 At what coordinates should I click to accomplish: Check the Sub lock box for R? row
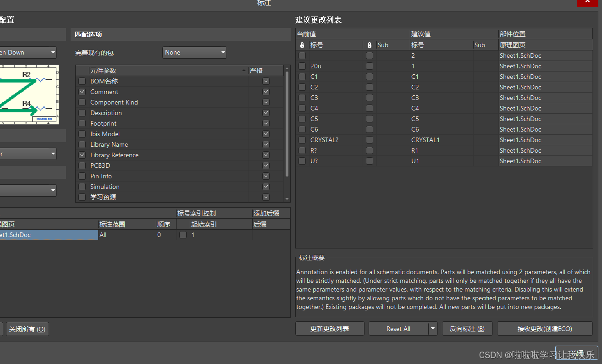(370, 150)
